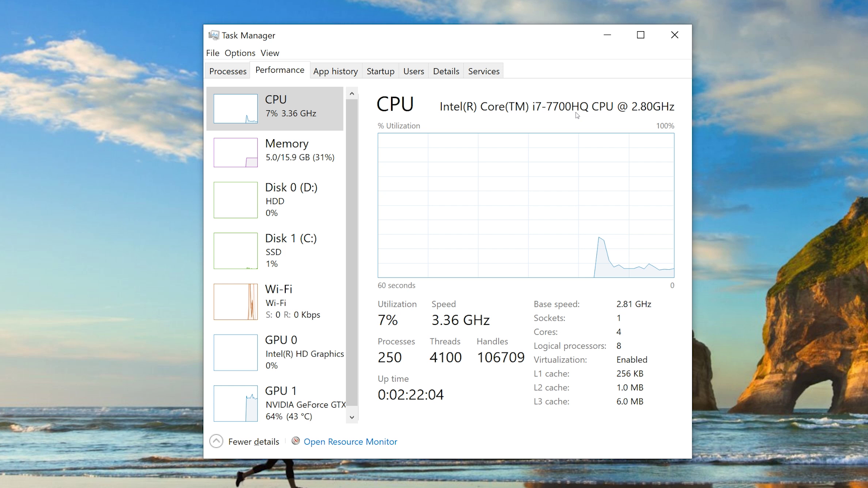Click the sidebar vertical scrollbar thumb
This screenshot has width=868, height=488.
coord(352,253)
